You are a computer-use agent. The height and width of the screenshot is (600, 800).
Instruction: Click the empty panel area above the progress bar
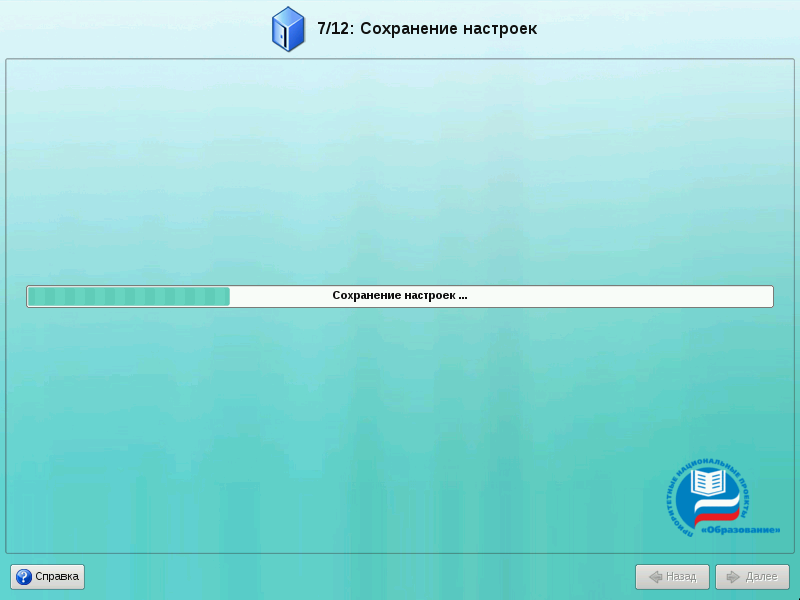point(400,170)
